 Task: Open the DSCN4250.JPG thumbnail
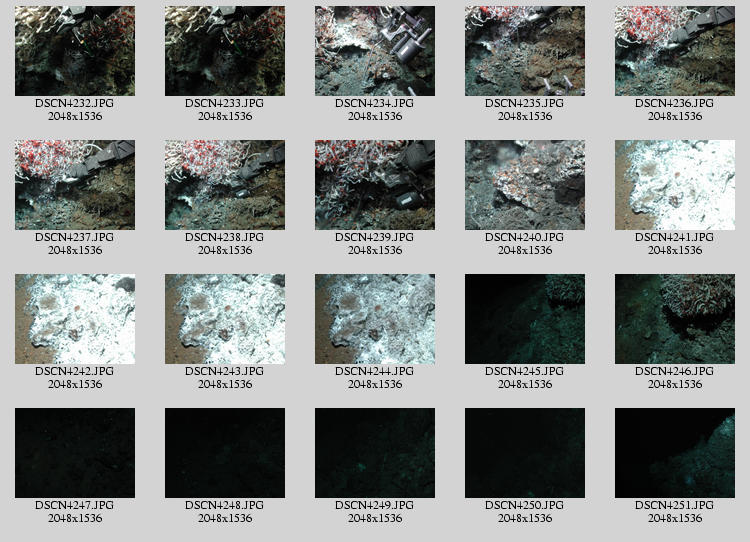[525, 453]
